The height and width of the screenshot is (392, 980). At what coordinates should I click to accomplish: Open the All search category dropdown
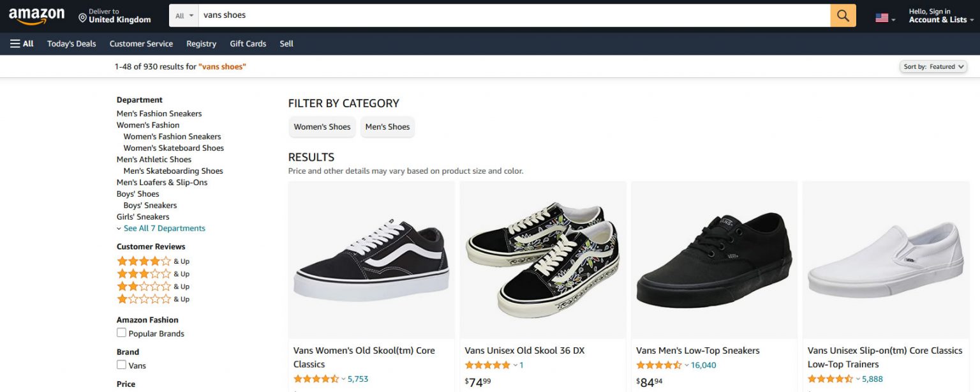click(x=183, y=15)
